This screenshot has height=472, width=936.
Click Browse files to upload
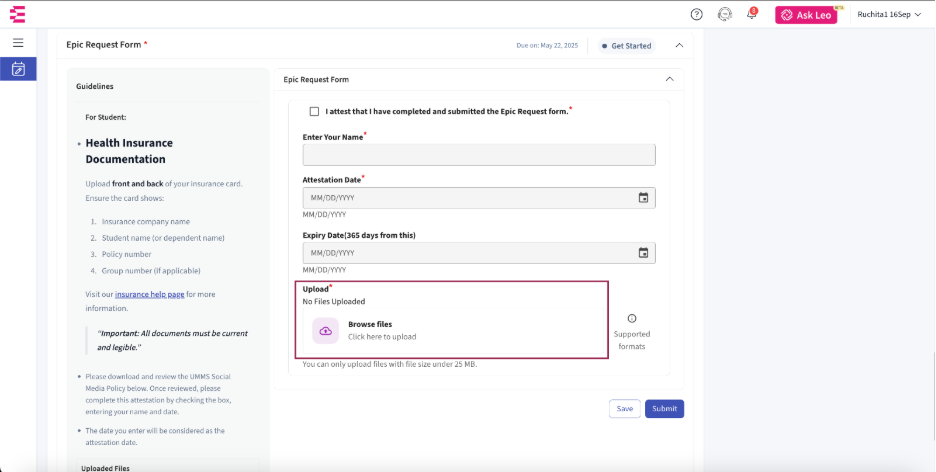click(370, 325)
